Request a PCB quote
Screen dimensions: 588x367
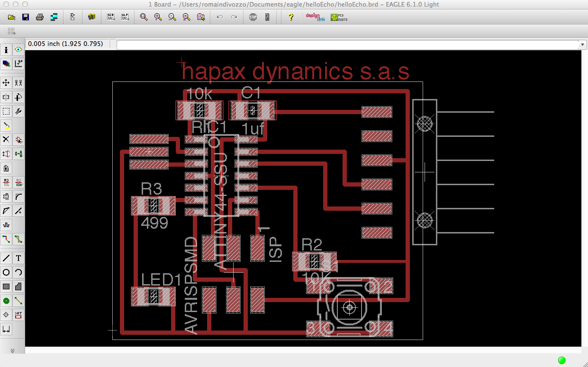[x=338, y=18]
